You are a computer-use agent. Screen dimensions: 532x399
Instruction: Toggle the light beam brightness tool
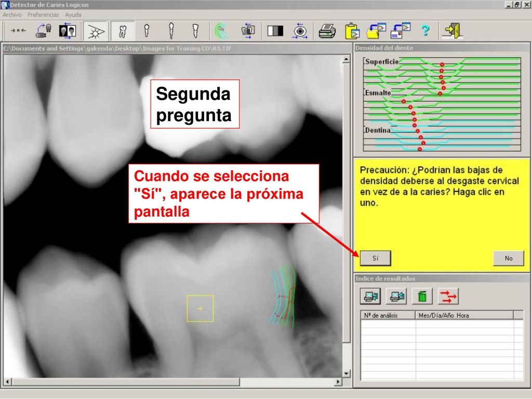click(96, 31)
